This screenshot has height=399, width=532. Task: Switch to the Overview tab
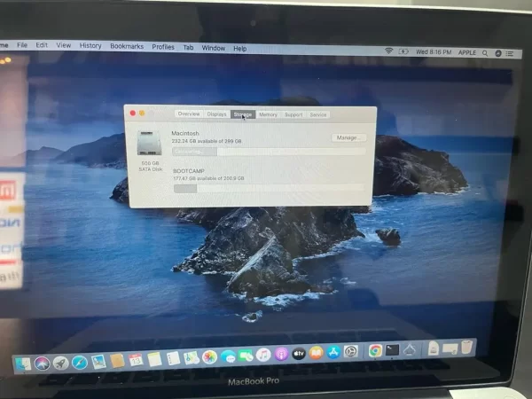pyautogui.click(x=189, y=114)
